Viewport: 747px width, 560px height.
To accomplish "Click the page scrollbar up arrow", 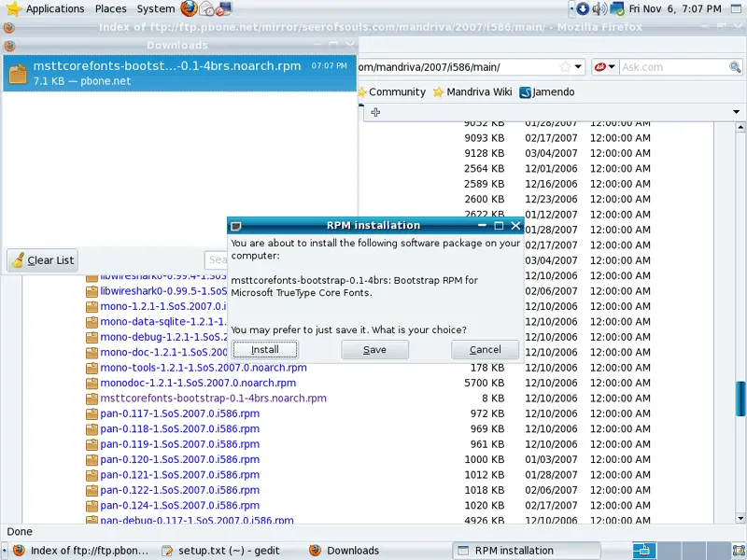I will tap(740, 127).
